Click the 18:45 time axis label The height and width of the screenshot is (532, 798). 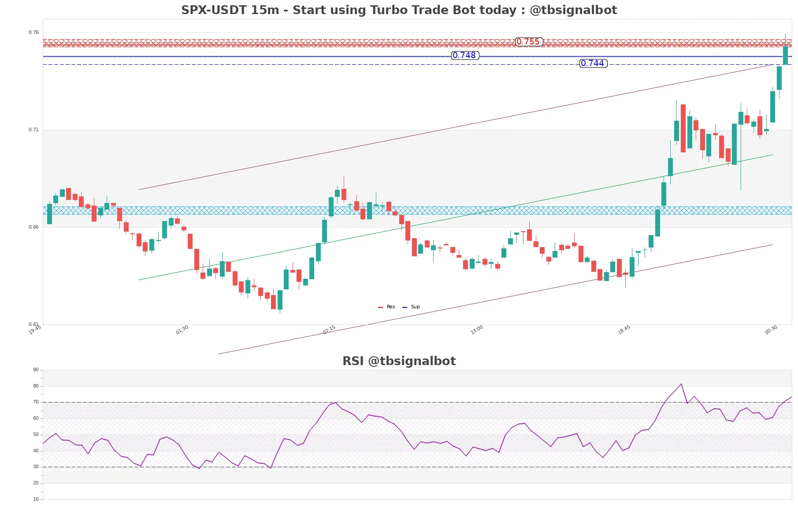point(624,330)
